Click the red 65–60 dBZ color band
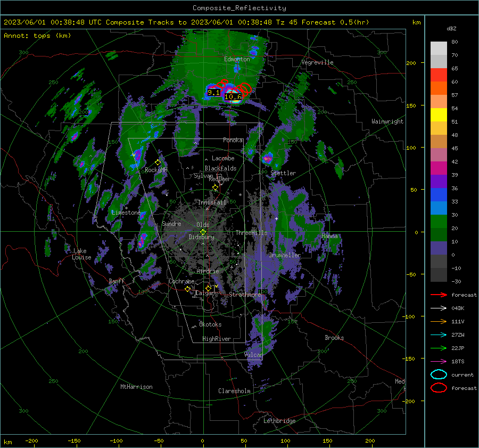Viewport: 479px width, 448px height. click(x=439, y=75)
